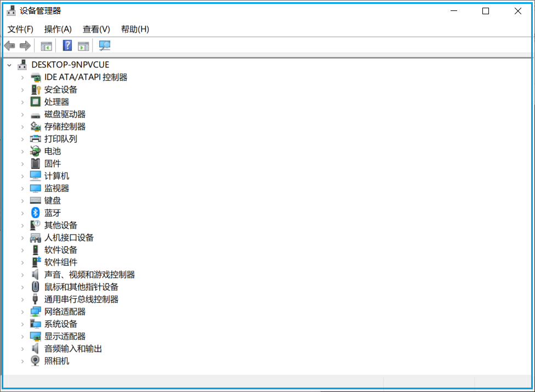Open the 查看 menu
Viewport: 535px width, 392px height.
coord(96,29)
